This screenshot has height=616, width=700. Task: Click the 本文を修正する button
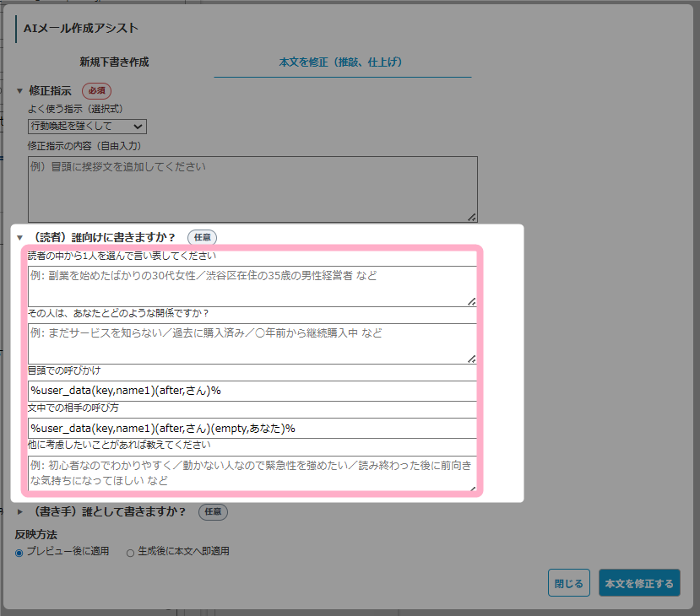point(638,583)
